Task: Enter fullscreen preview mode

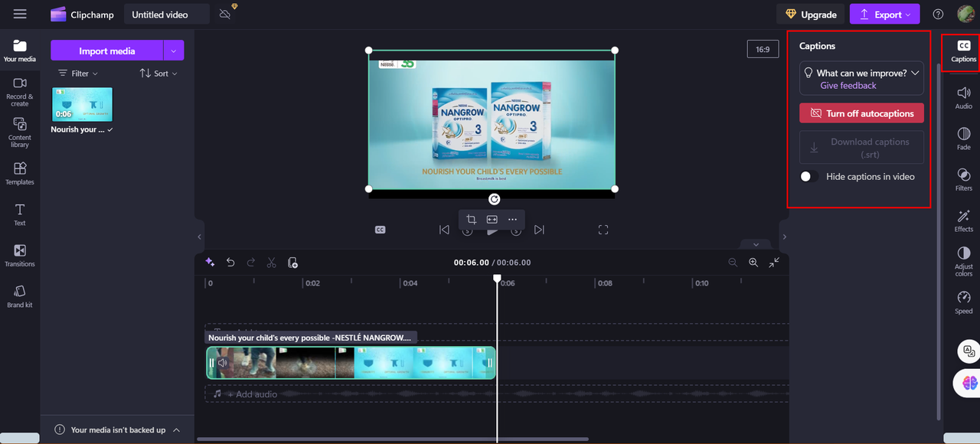Action: (x=603, y=230)
